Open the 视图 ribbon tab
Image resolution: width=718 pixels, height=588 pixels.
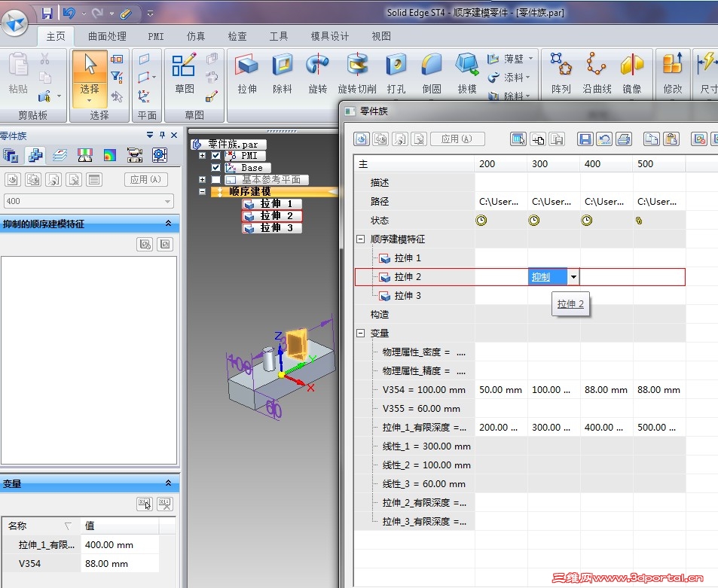381,36
